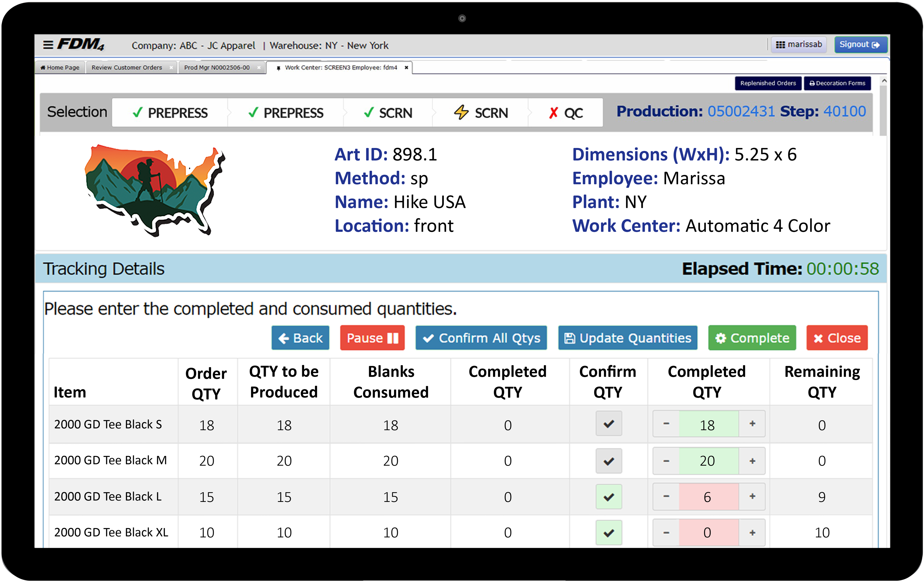
Task: Decrease completed quantity for Black M
Action: 666,461
